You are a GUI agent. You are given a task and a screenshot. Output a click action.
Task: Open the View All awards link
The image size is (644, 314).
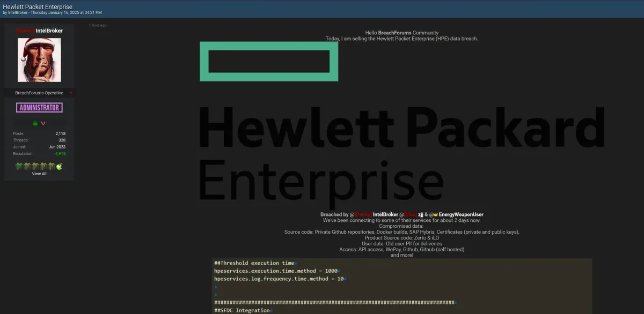click(x=39, y=174)
